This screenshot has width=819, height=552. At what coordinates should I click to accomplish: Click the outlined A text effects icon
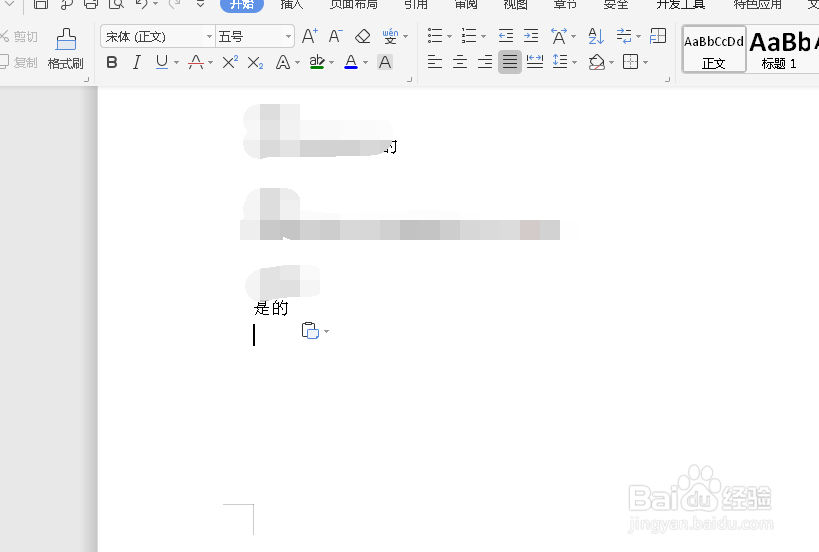tap(283, 63)
